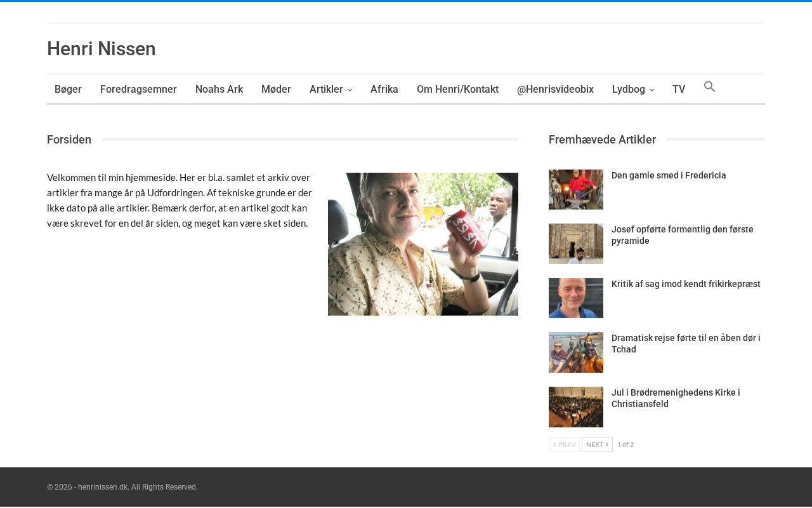Open Jul i Brødremenighedens Kirke i Christiansfeld

(x=676, y=398)
